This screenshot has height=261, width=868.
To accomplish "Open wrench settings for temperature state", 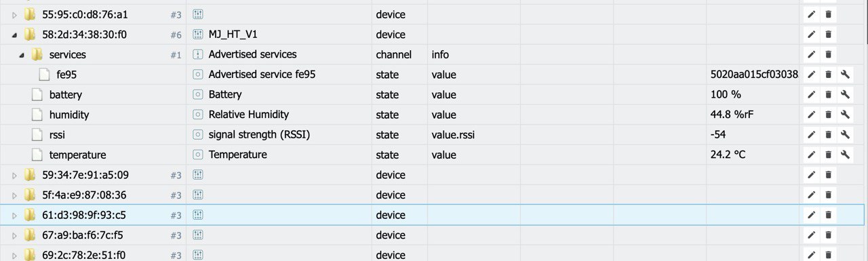I will click(845, 155).
